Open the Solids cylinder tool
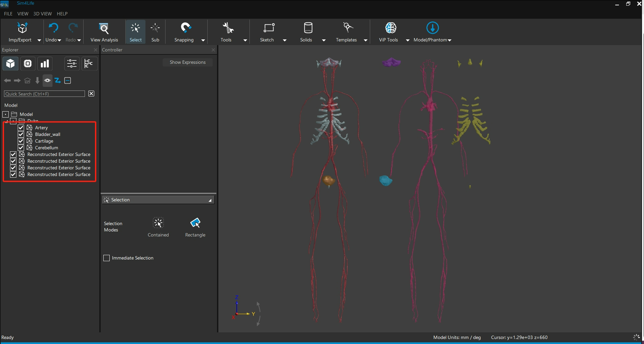The image size is (644, 344). click(308, 28)
